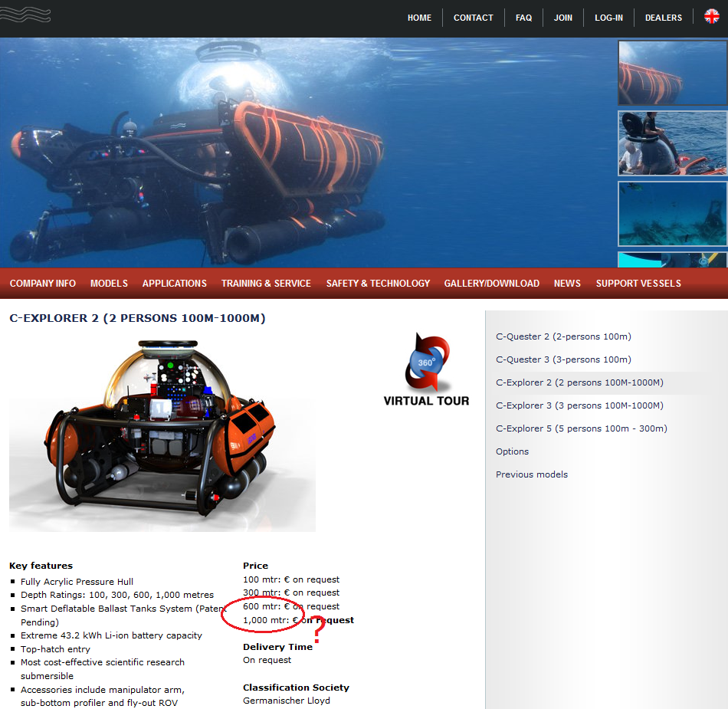Open the SAFETY & TECHNOLOGY menu
Image resolution: width=728 pixels, height=709 pixels.
click(378, 284)
